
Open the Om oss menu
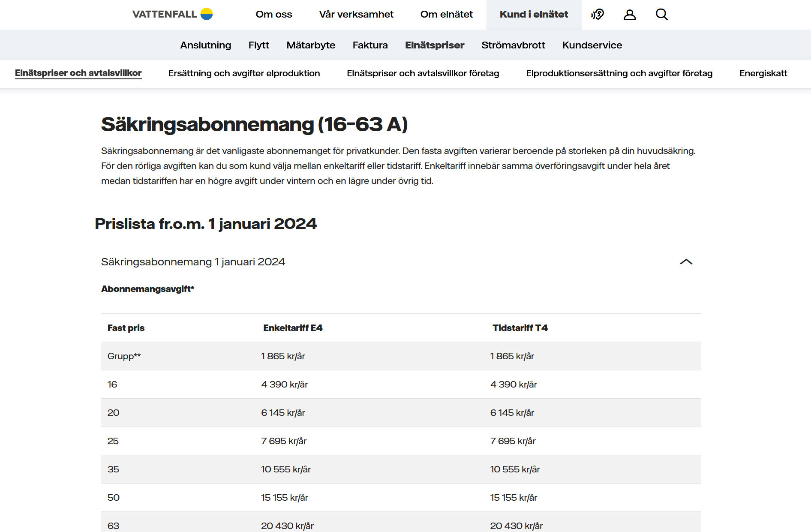tap(273, 15)
